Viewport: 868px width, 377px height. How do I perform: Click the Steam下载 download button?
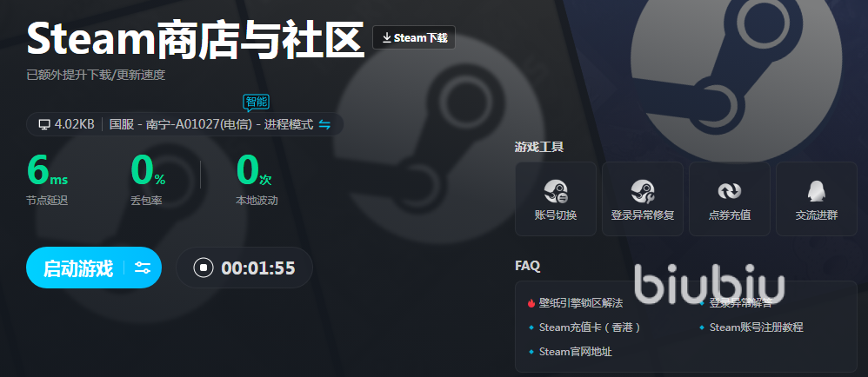click(414, 37)
